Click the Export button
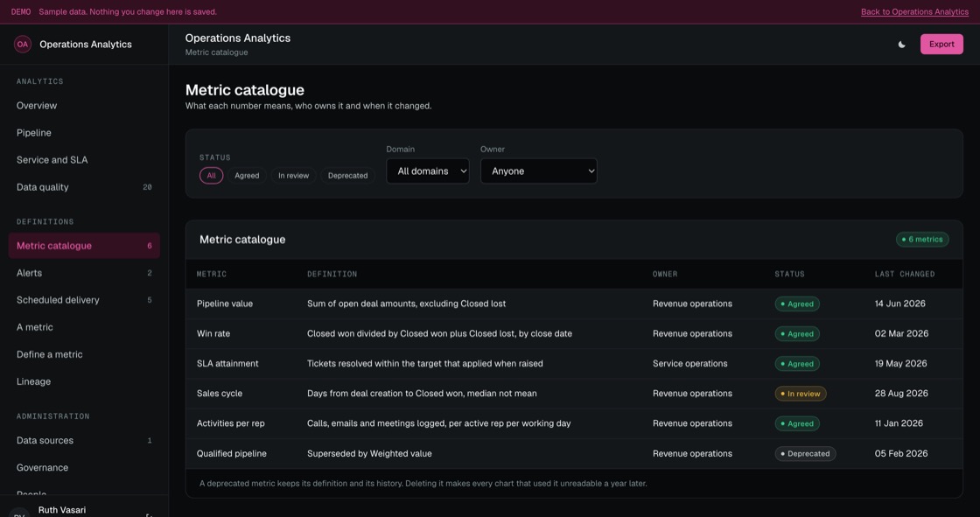The height and width of the screenshot is (517, 980). pos(941,45)
